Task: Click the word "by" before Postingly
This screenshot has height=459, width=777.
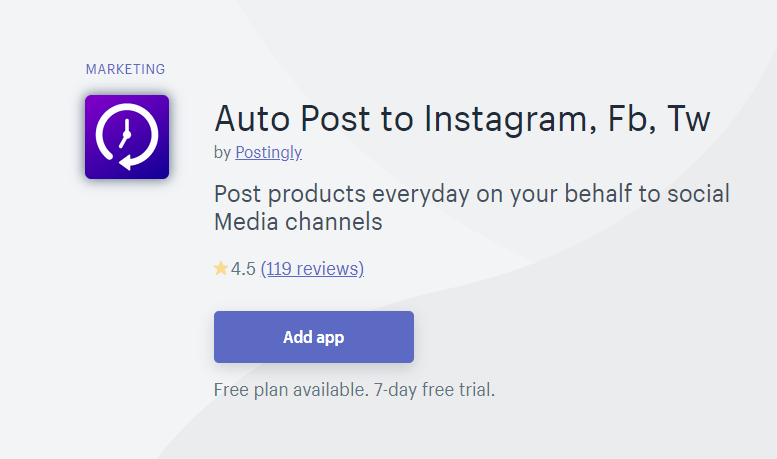Action: tap(222, 152)
